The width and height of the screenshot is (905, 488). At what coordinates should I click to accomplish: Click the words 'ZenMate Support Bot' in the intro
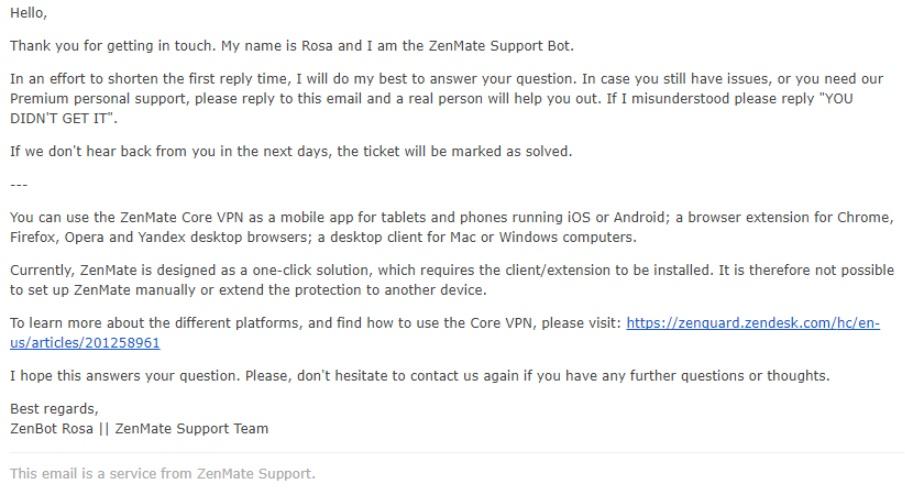click(499, 46)
